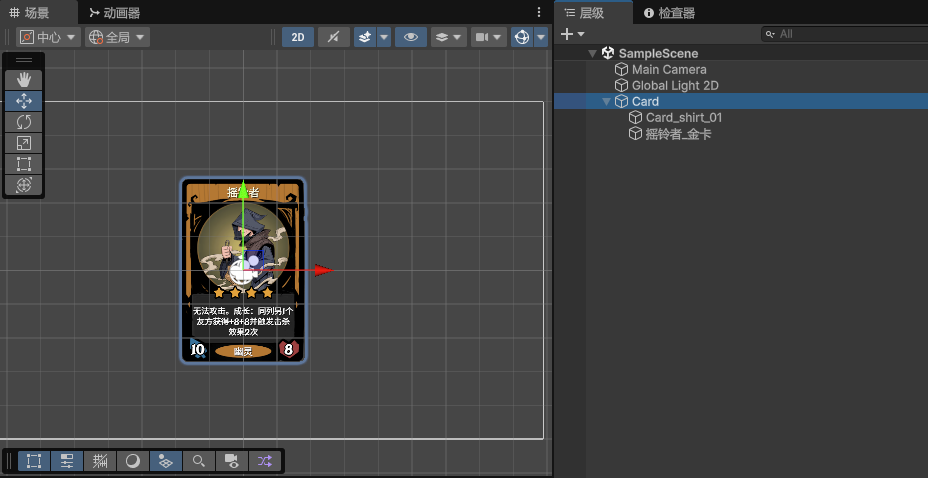The image size is (928, 478).
Task: Open scene camera settings dropdown
Action: (489, 37)
